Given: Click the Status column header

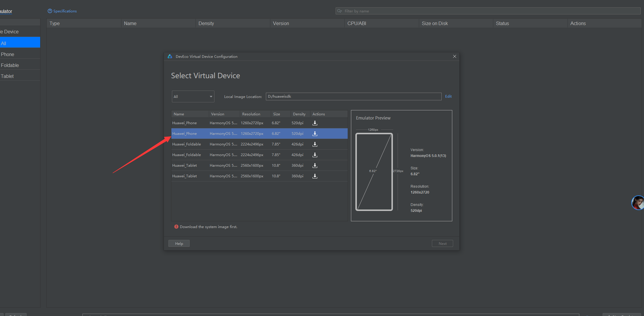Looking at the screenshot, I should coord(530,23).
